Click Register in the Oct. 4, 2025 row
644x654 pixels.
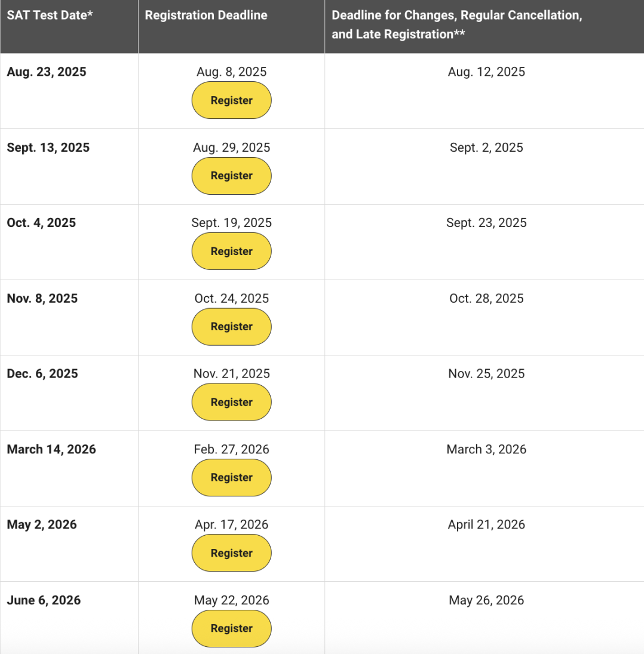pyautogui.click(x=231, y=251)
